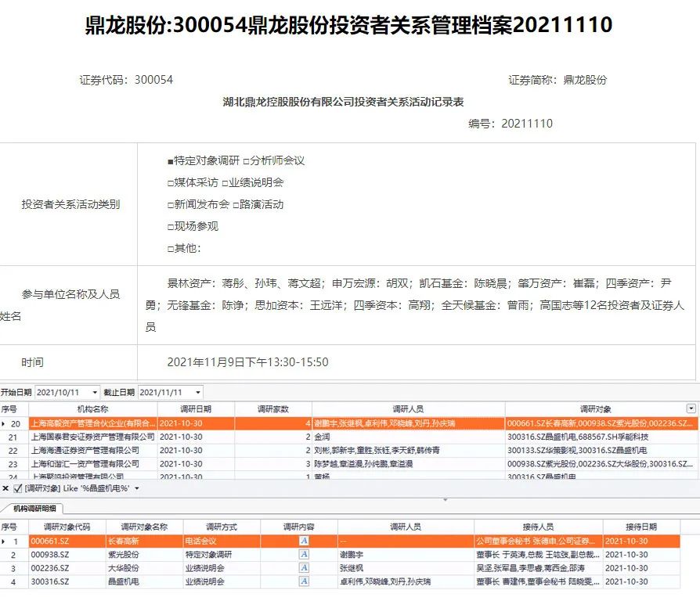
Task: Open 调研内容 document icon for 长春高新
Action: pyautogui.click(x=304, y=541)
